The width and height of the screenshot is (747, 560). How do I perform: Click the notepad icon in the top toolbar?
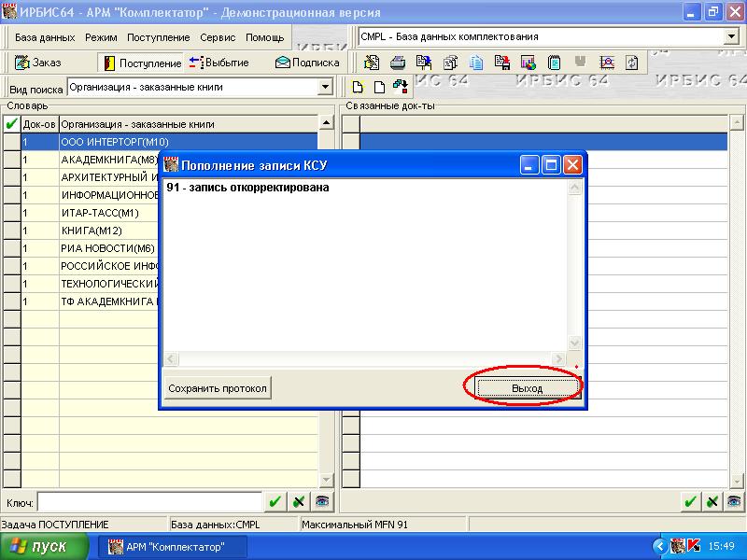(555, 63)
